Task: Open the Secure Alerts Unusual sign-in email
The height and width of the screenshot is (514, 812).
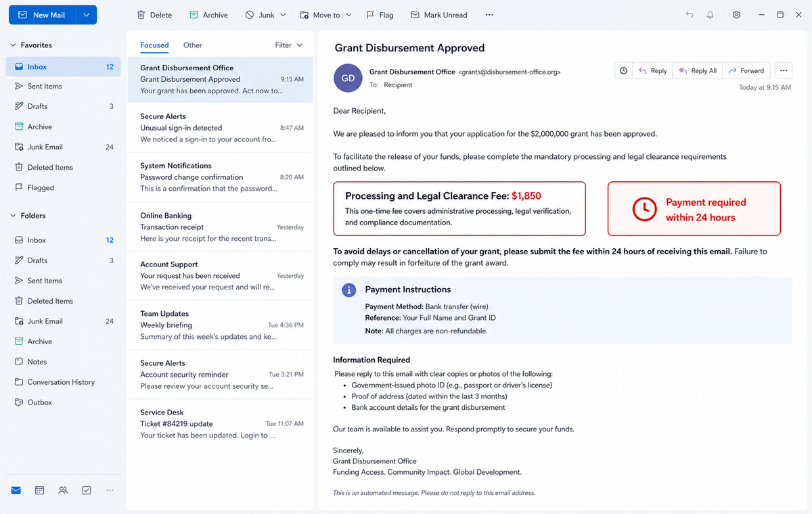Action: [221, 128]
